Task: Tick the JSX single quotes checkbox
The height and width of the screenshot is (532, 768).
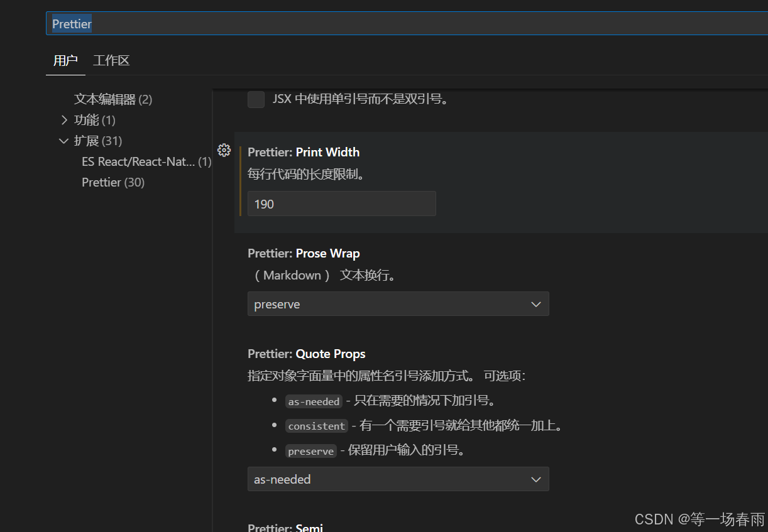Action: pyautogui.click(x=256, y=99)
